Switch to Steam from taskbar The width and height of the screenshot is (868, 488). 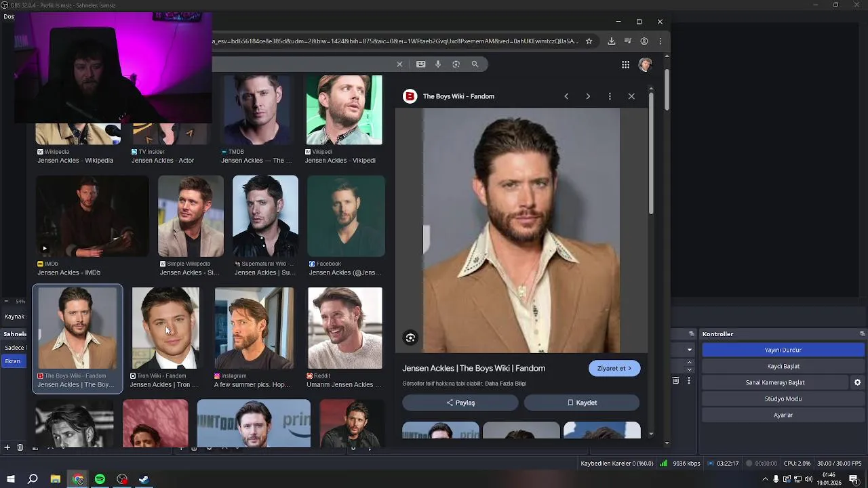(x=144, y=479)
